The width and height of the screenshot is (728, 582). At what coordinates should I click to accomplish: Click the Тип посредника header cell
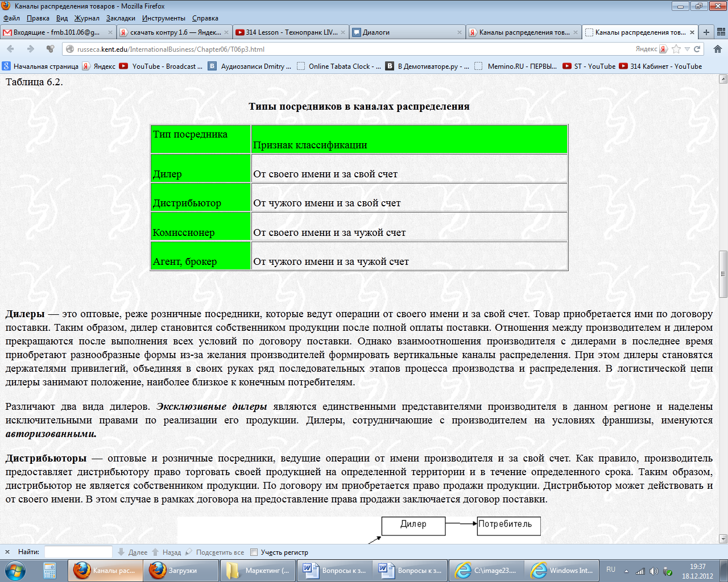[201, 139]
